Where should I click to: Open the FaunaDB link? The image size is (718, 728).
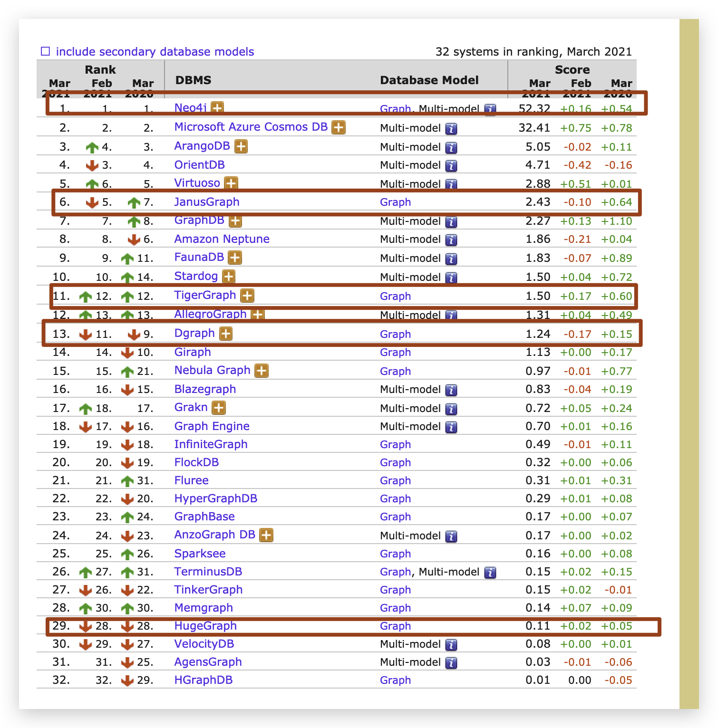coord(199,257)
